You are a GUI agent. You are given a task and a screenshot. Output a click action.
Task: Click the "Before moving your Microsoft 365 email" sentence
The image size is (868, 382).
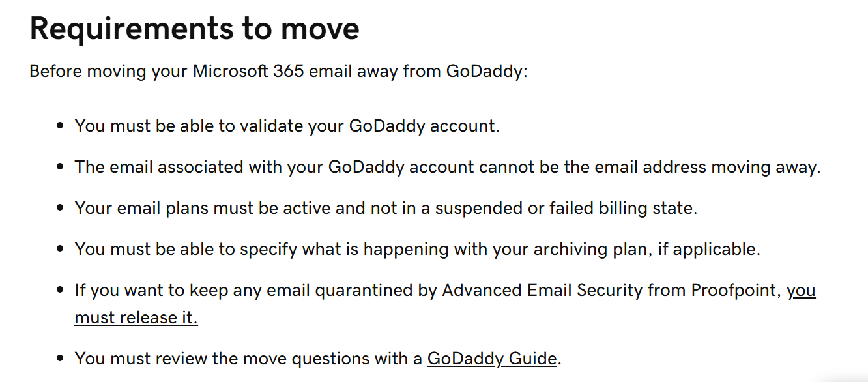coord(278,71)
